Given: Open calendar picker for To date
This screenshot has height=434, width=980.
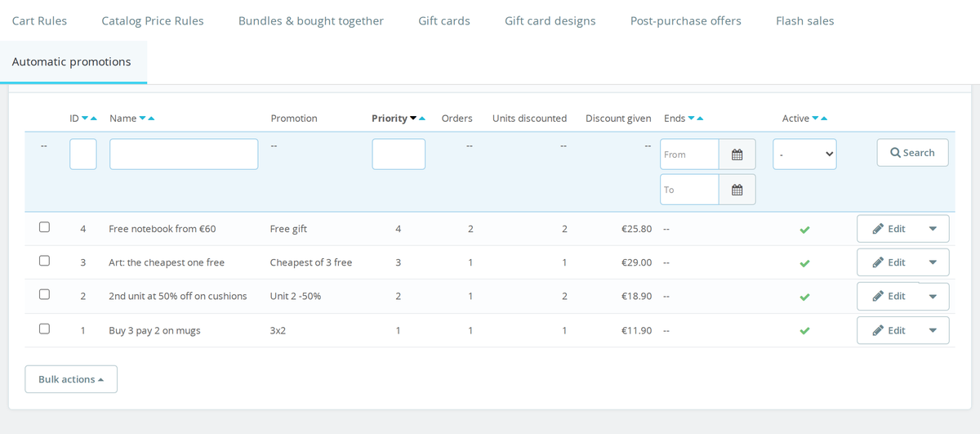Looking at the screenshot, I should click(x=737, y=190).
